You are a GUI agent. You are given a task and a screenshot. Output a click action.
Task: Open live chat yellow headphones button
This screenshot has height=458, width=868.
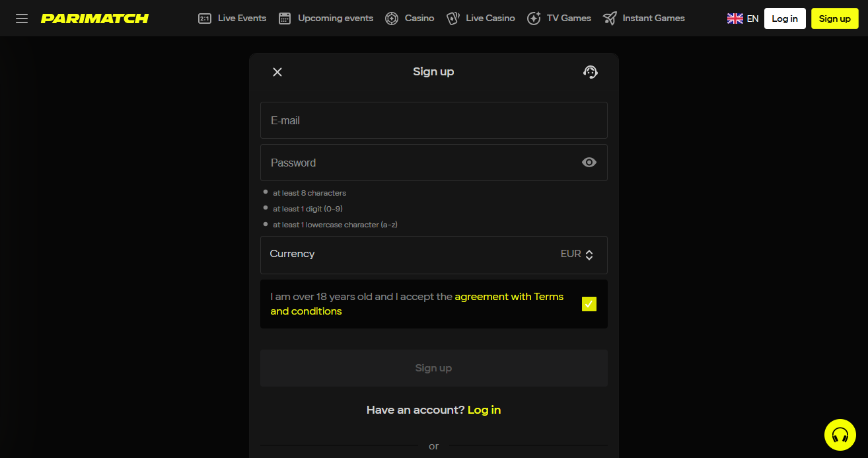tap(840, 435)
